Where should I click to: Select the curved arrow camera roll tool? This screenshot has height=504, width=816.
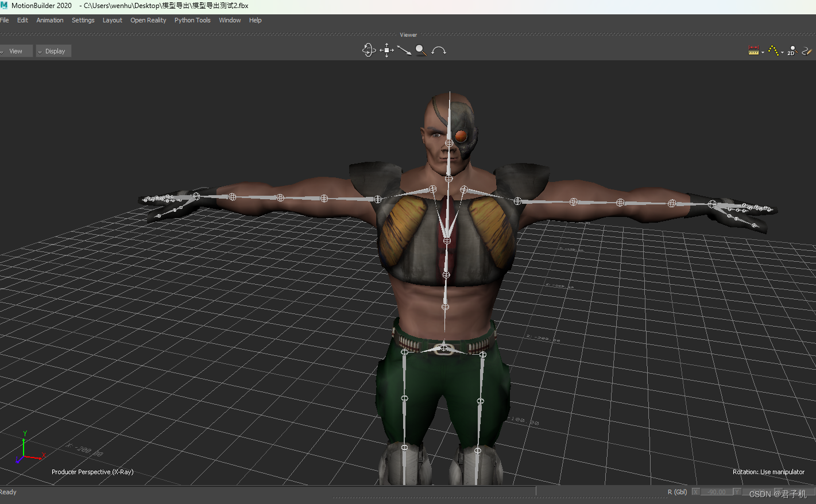pyautogui.click(x=439, y=50)
